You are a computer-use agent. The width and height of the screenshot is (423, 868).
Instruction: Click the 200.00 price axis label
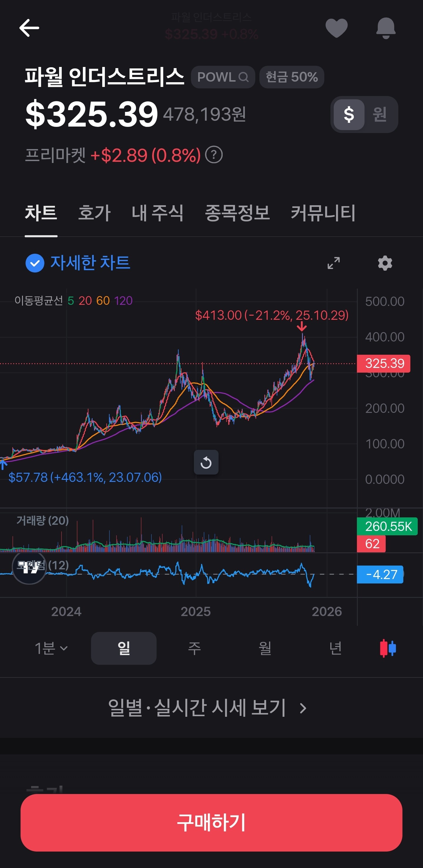[385, 408]
